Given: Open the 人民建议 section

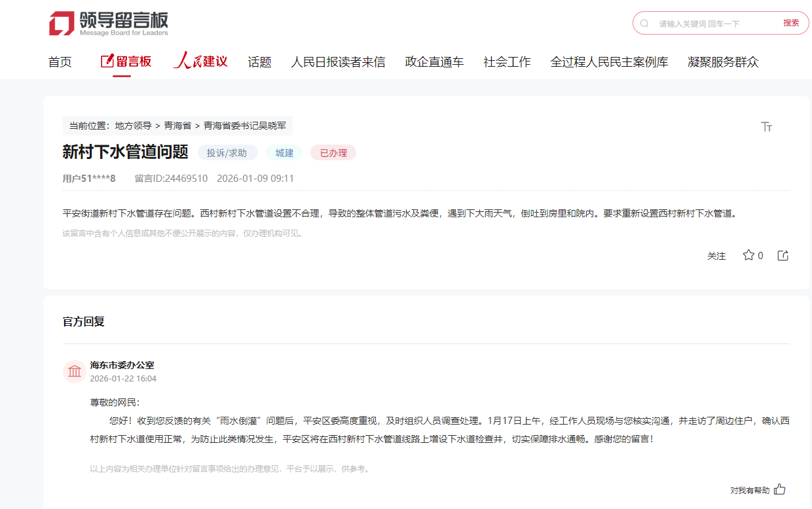Looking at the screenshot, I should [x=200, y=61].
